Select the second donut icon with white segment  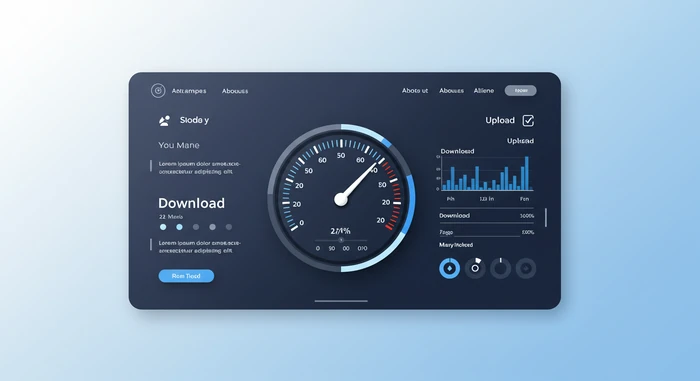[475, 268]
